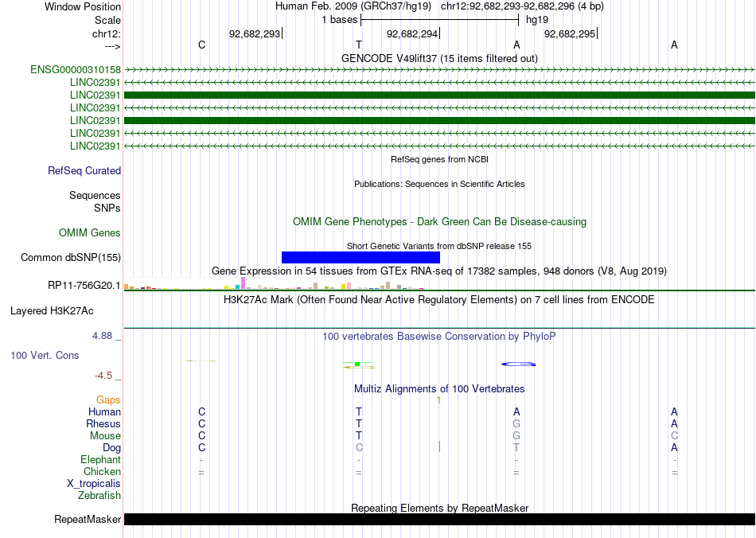Viewport: 756px width, 538px height.
Task: Click the Gaps row label
Action: click(x=108, y=400)
